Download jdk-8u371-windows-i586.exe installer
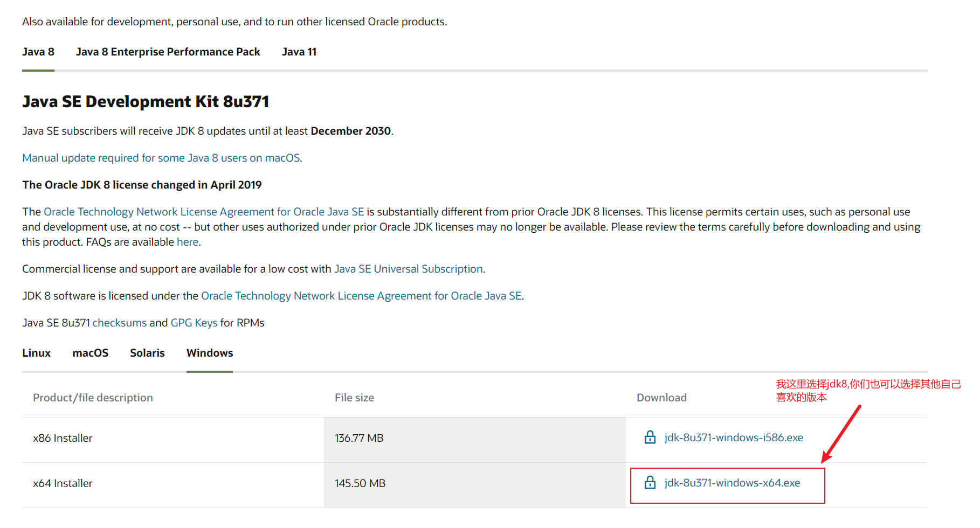The height and width of the screenshot is (528, 980). coord(733,438)
